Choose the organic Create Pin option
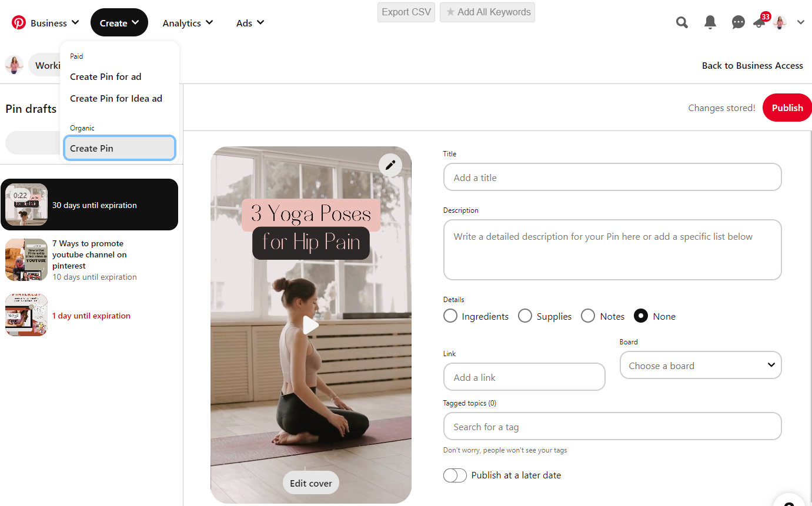 point(119,148)
